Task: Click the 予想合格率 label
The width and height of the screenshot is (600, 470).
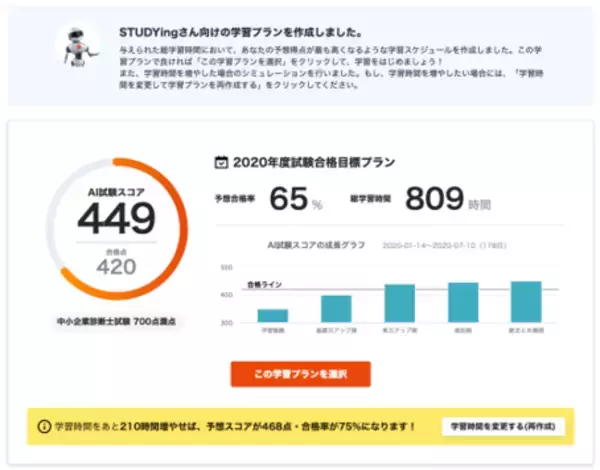Action: (235, 199)
